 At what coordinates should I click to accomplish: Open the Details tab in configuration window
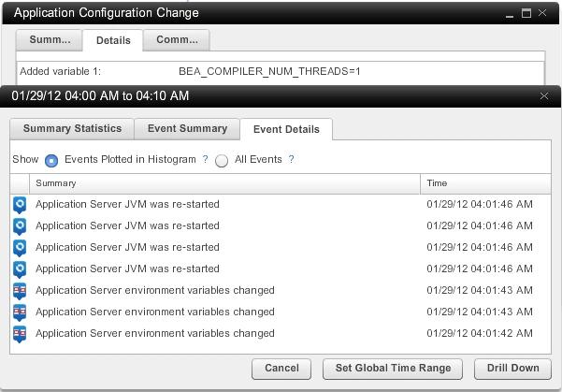coord(113,40)
